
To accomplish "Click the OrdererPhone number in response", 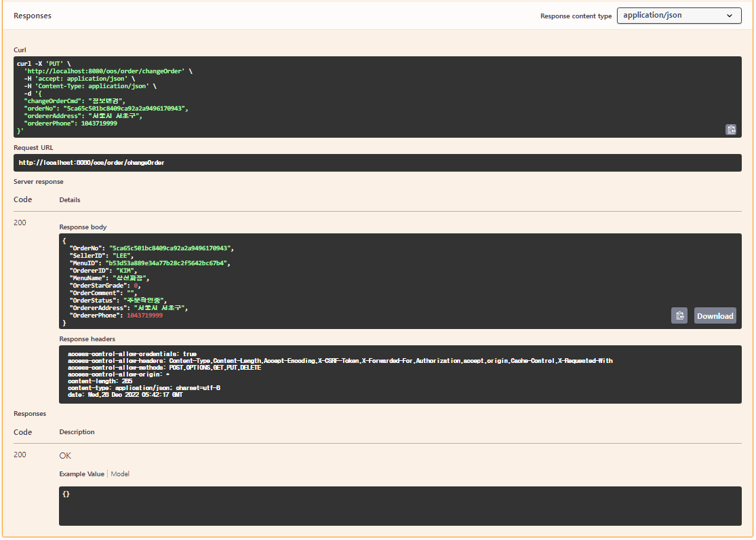I will 144,315.
